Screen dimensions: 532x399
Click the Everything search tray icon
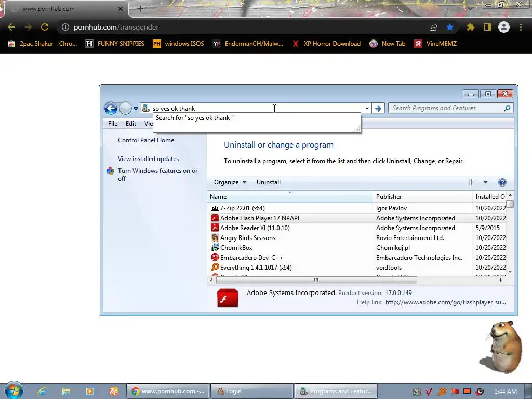click(x=442, y=392)
